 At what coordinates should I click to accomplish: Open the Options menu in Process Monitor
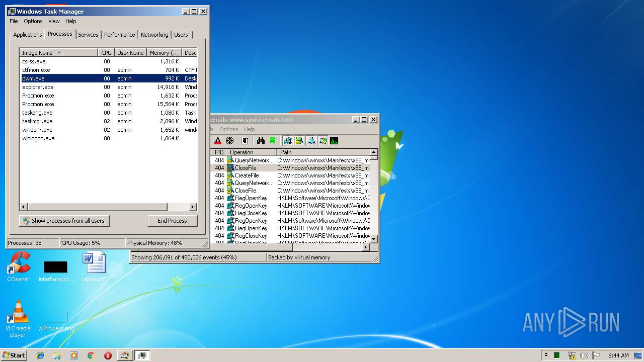pos(228,129)
